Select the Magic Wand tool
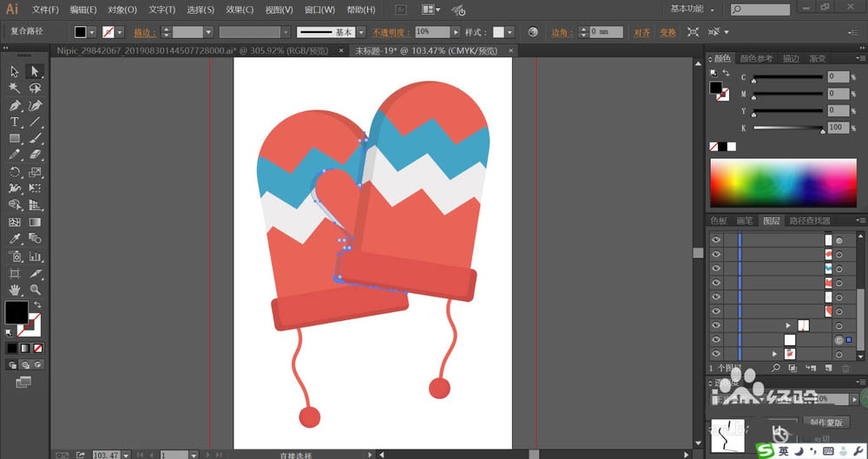 tap(15, 88)
